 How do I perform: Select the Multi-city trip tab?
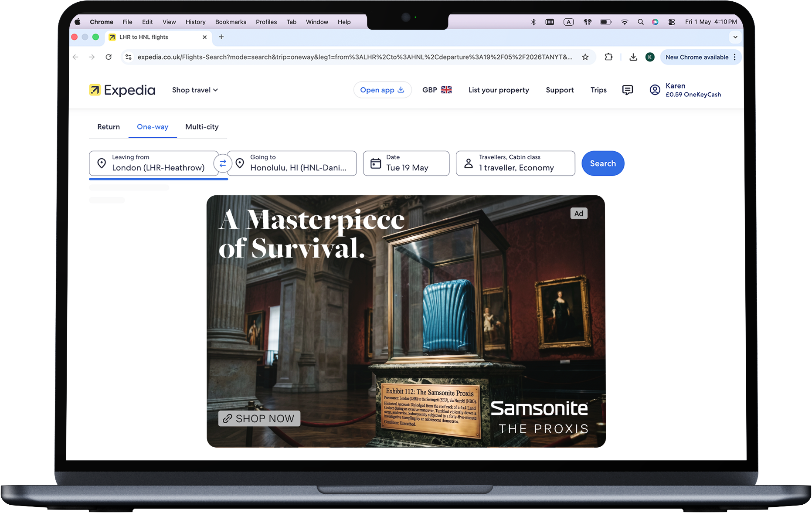202,127
